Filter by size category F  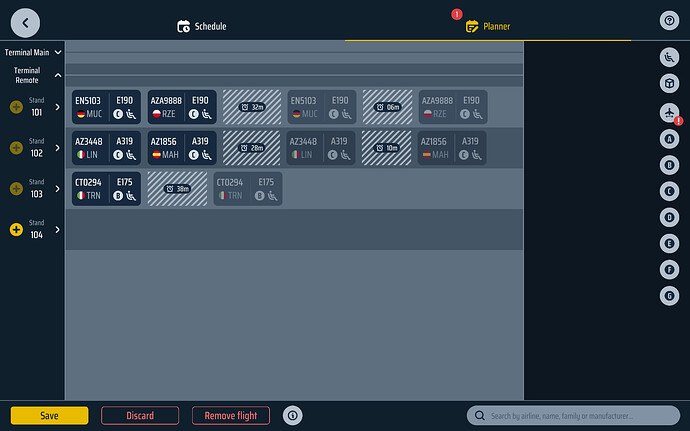pyautogui.click(x=669, y=269)
